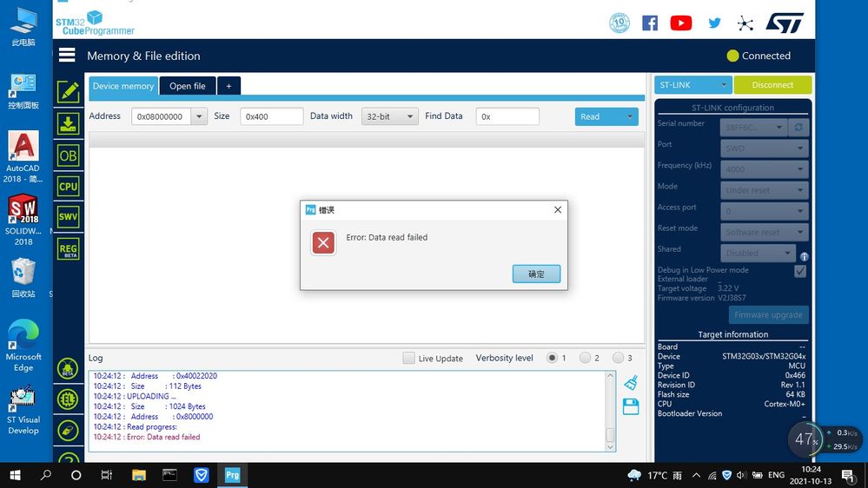Open the 10-year anniversary badge icon
This screenshot has width=868, height=488.
coord(620,23)
